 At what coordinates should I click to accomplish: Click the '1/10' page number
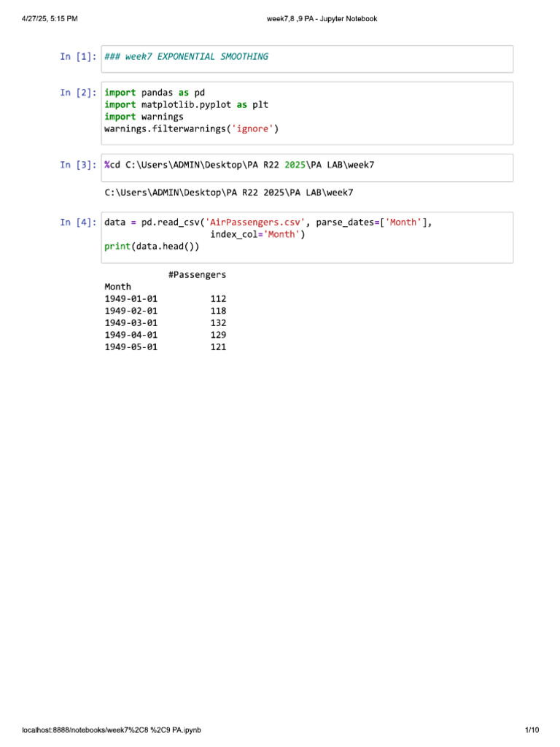(532, 729)
